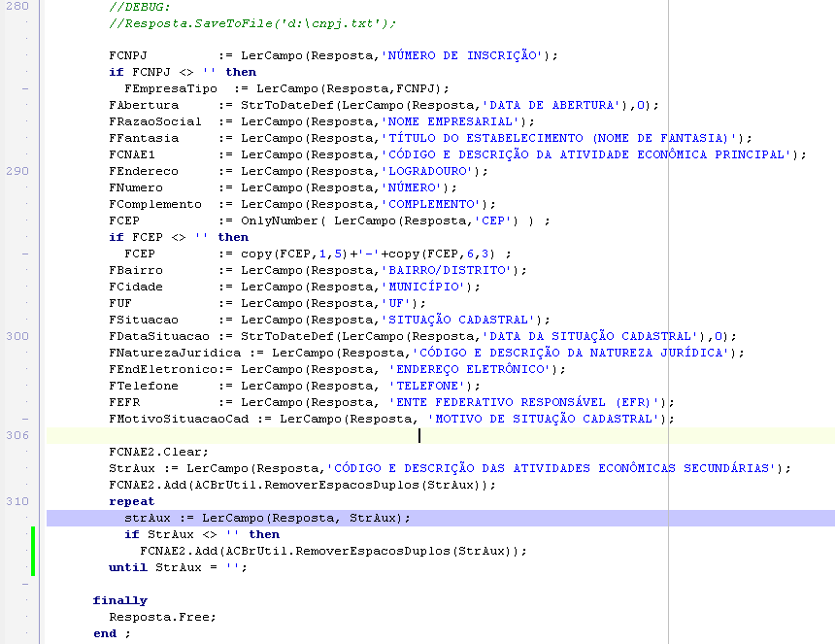Click the 'if StrAux <>' condition line
Screen dimensions: 836x644
pos(202,534)
